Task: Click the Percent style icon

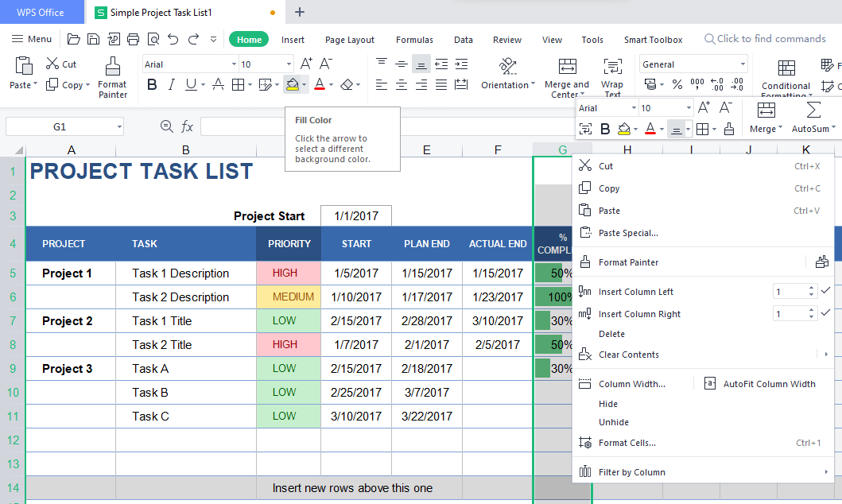Action: (x=677, y=84)
